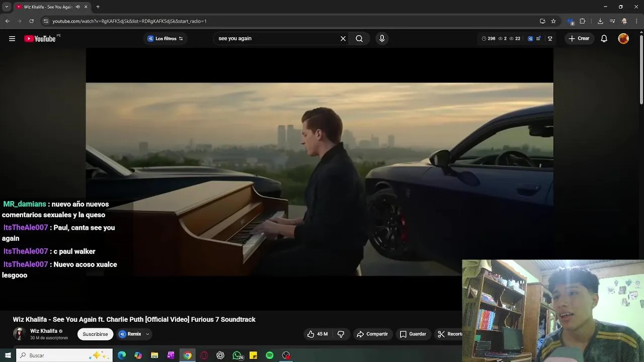Screen dimensions: 644x362
Task: Click the Compartir share button
Action: [372, 334]
